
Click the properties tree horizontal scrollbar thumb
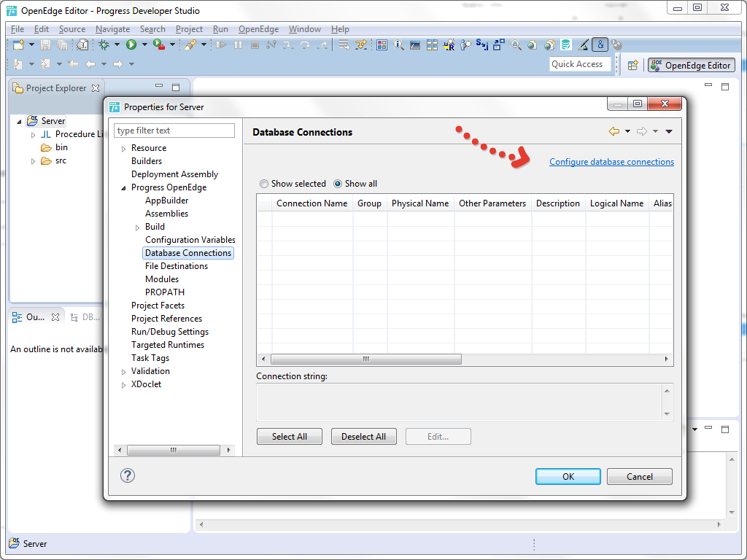[174, 450]
